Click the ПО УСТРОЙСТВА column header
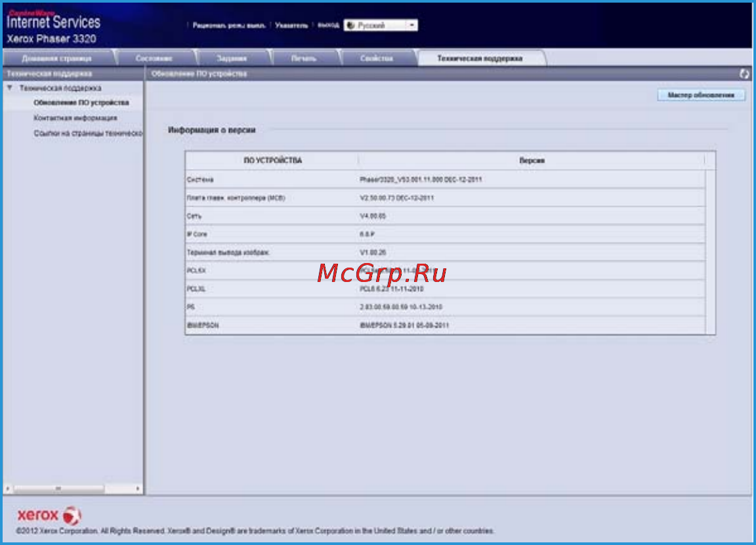The width and height of the screenshot is (756, 545). tap(272, 161)
